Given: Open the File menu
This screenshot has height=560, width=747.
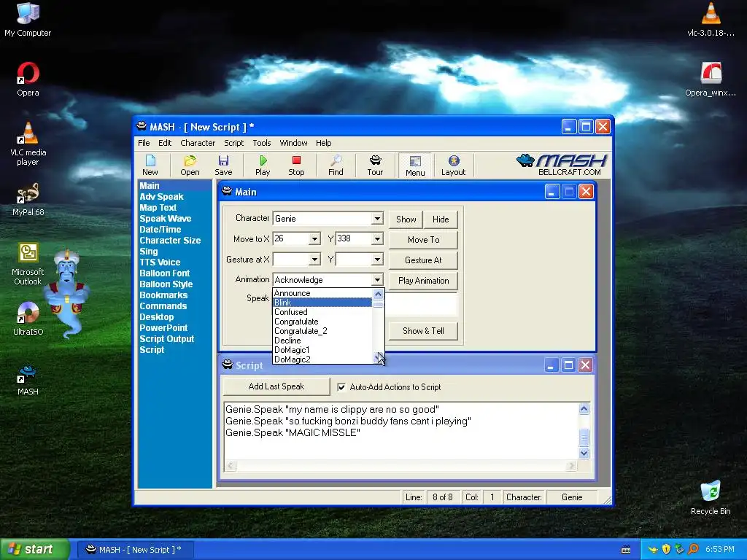Looking at the screenshot, I should tap(144, 143).
